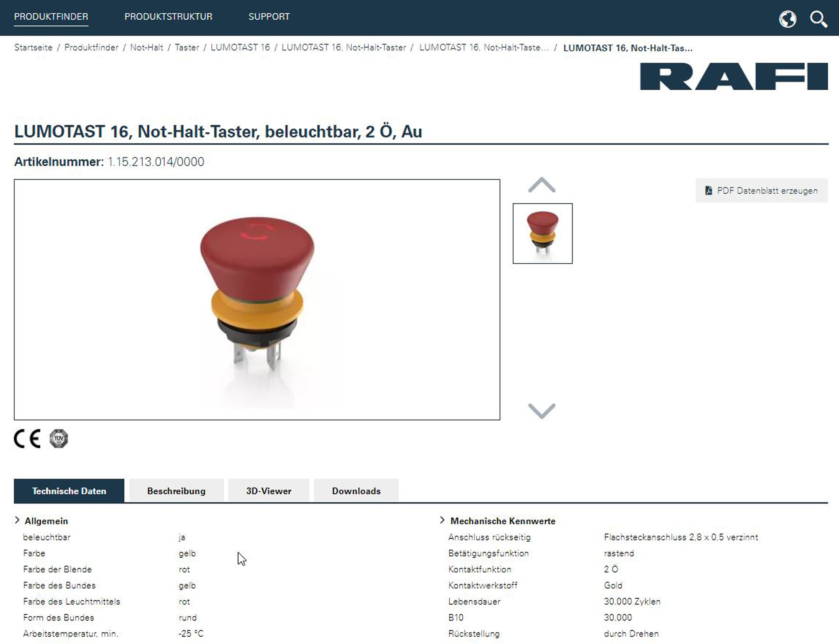Generate PDF datasheet via PDF Datenblatt erzeugen
This screenshot has width=839, height=644.
point(761,190)
